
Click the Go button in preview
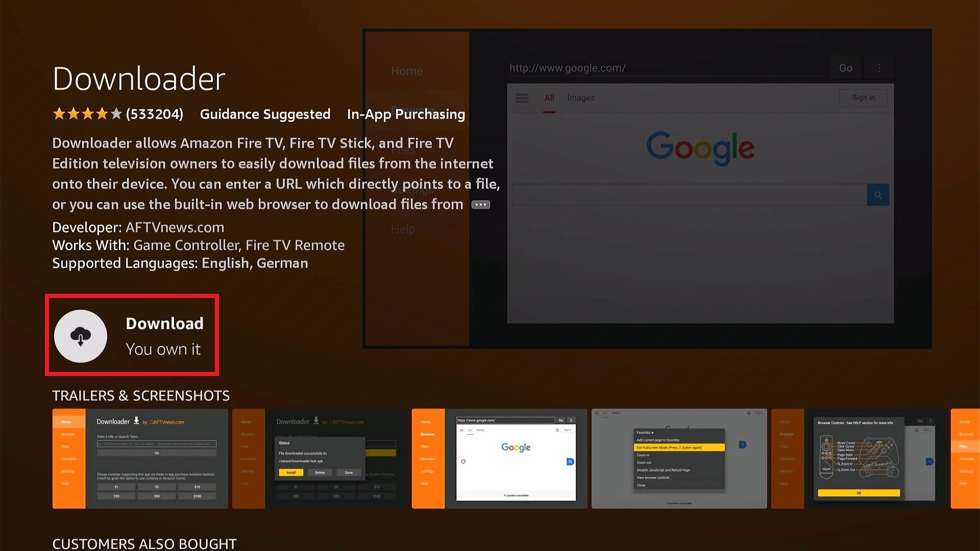pyautogui.click(x=845, y=68)
